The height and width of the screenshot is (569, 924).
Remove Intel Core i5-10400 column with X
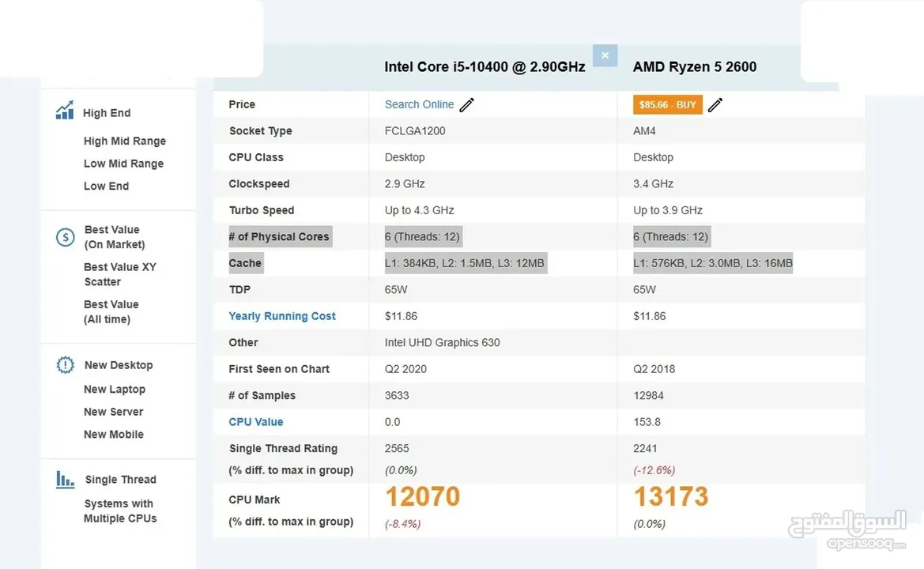(x=605, y=55)
